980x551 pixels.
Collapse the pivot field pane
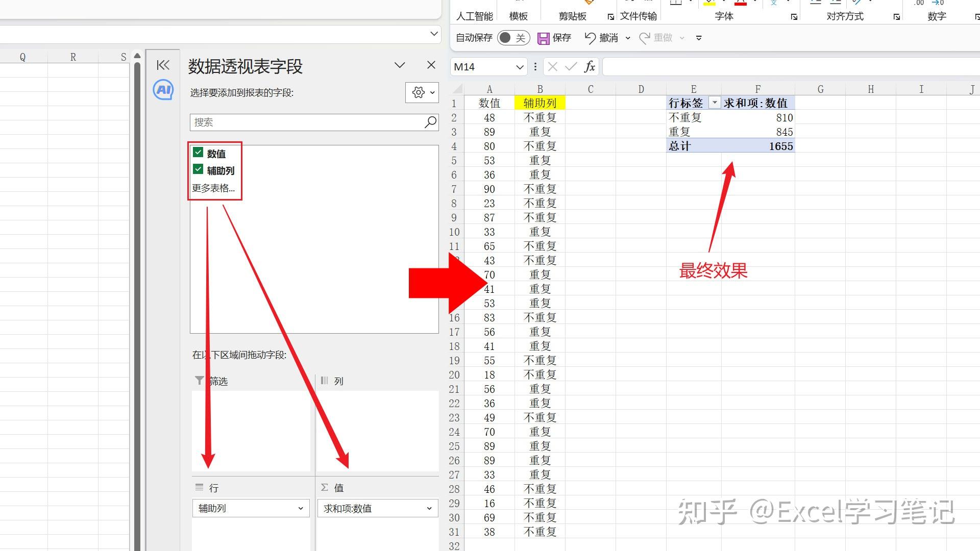[x=163, y=65]
